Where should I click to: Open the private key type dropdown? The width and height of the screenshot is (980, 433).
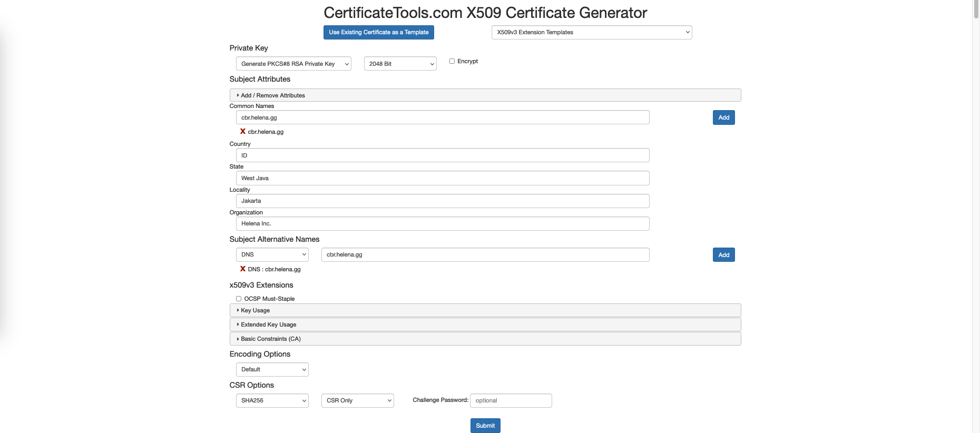pyautogui.click(x=293, y=64)
